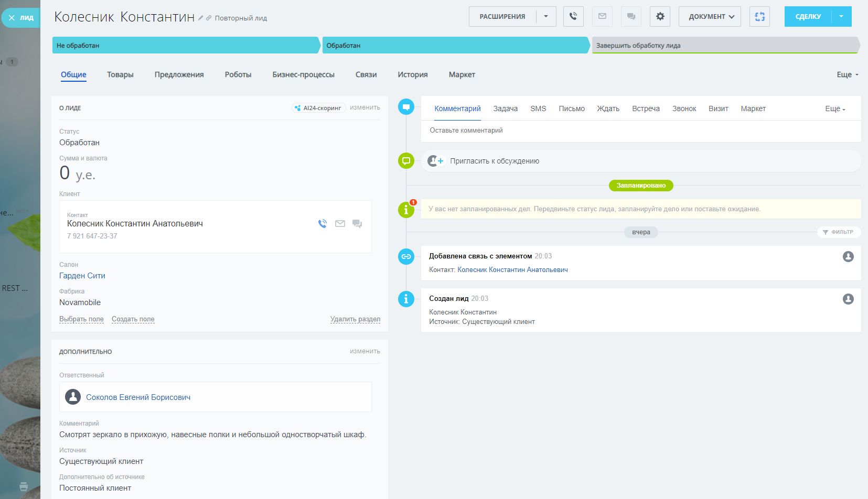Viewport: 868px width, 499px height.
Task: Select the Задача tab in timeline
Action: (x=505, y=109)
